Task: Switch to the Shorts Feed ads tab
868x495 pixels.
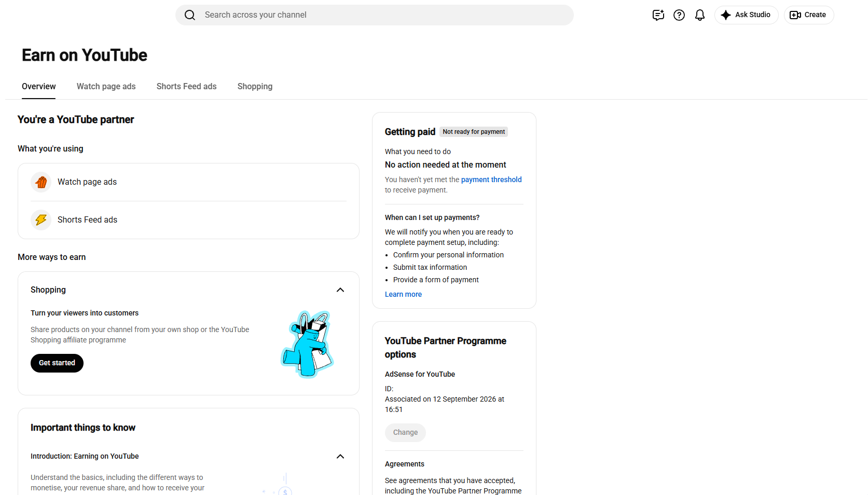Action: [x=187, y=87]
